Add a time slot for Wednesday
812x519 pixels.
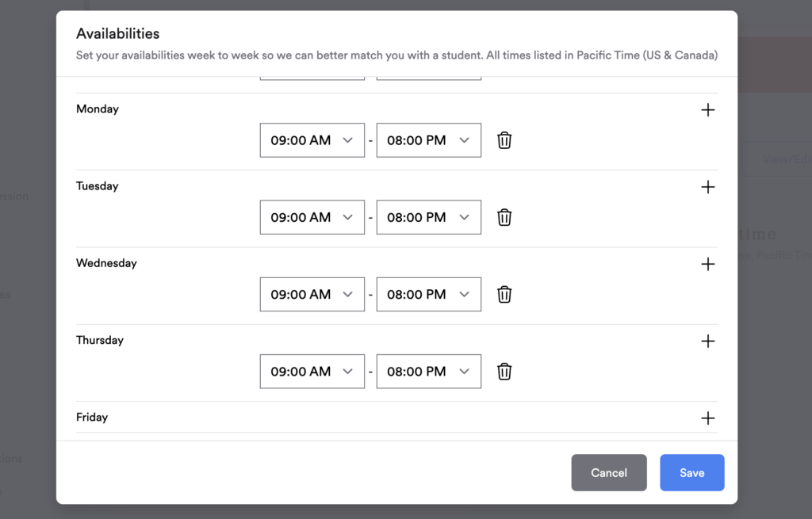tap(708, 264)
